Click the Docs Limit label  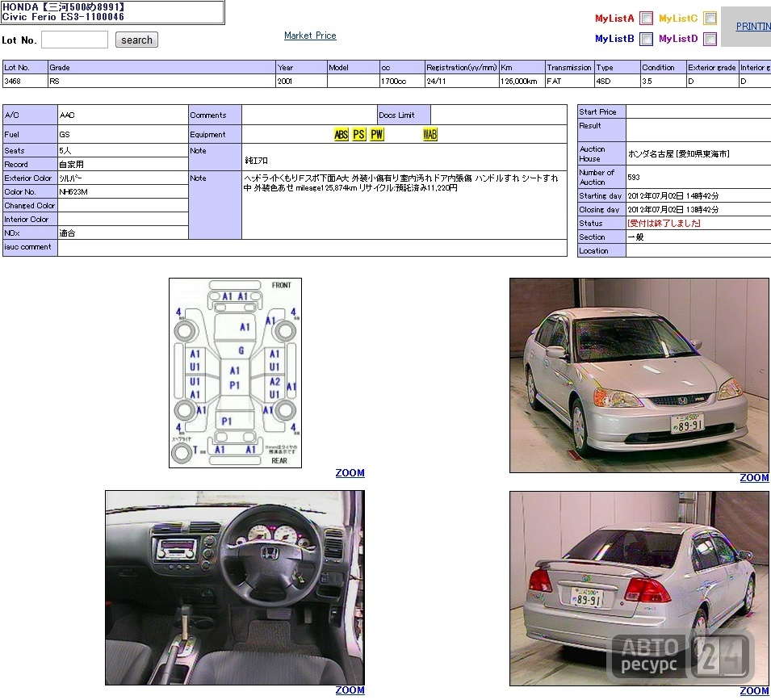tap(396, 115)
